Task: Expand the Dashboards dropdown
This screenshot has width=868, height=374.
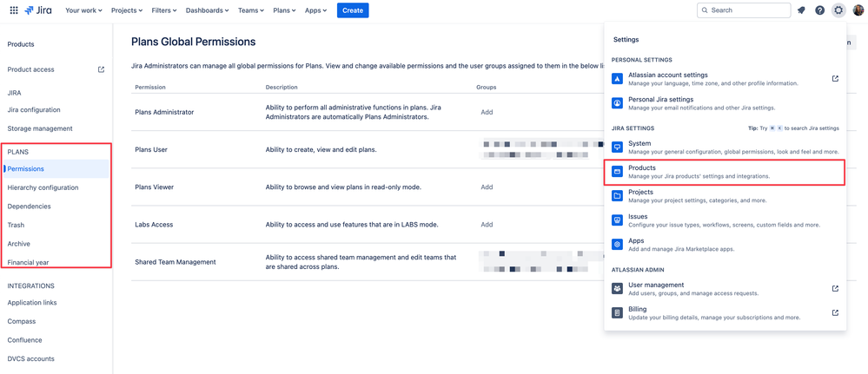Action: (x=208, y=10)
